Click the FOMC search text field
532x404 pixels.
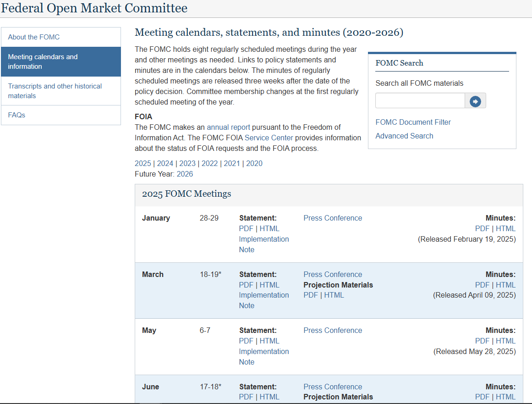pyautogui.click(x=420, y=101)
